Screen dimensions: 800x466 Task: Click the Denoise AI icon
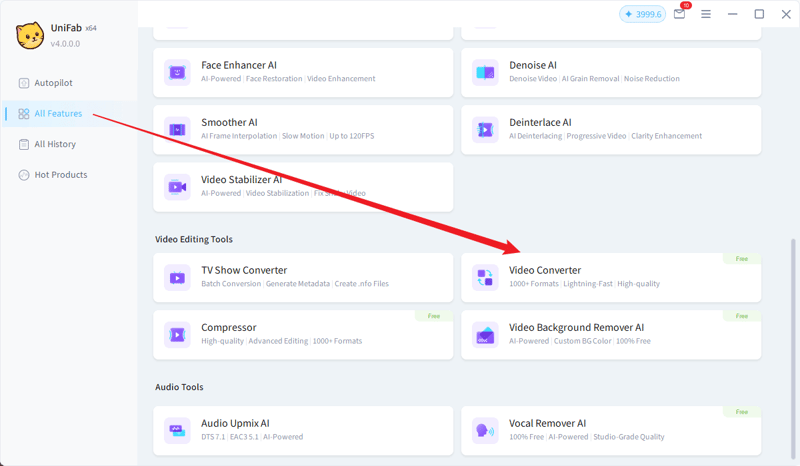click(485, 72)
